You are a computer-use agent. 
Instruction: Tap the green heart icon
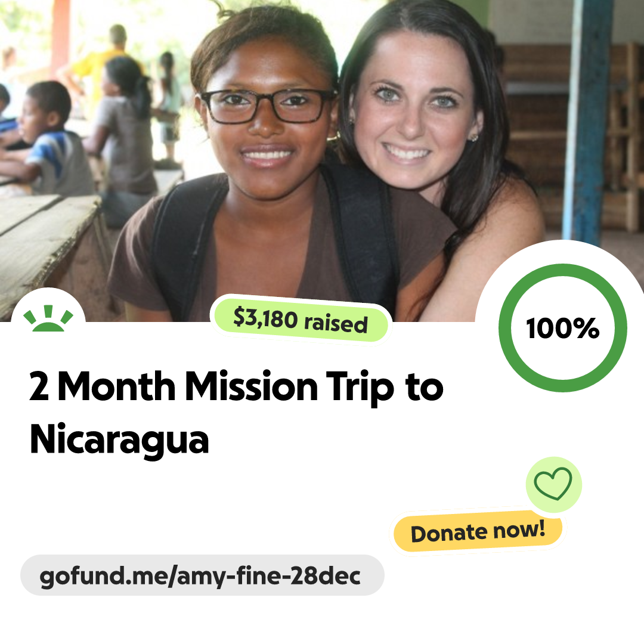tap(553, 484)
